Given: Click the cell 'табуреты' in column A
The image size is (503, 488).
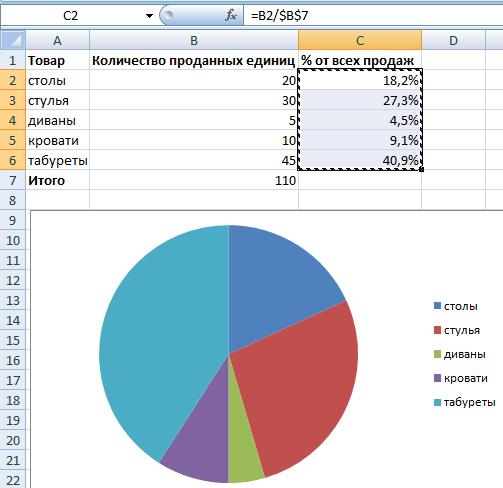Looking at the screenshot, I should tap(58, 160).
